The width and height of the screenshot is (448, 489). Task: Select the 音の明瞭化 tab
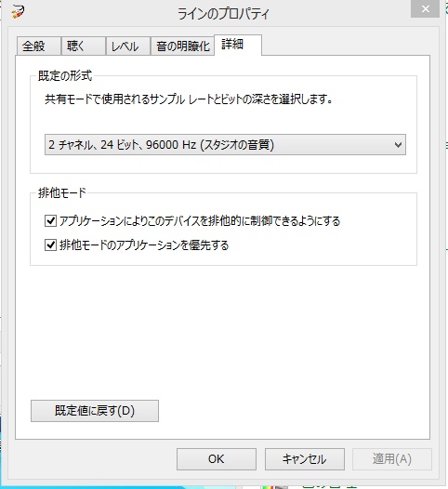click(x=182, y=46)
